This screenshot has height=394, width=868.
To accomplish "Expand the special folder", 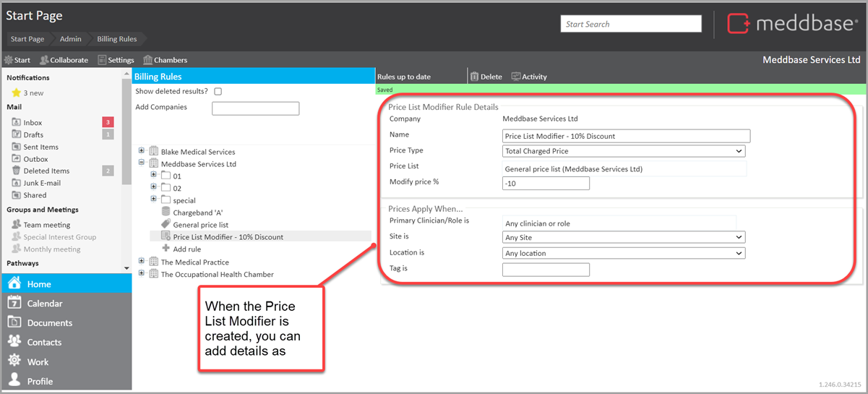I will click(x=153, y=199).
